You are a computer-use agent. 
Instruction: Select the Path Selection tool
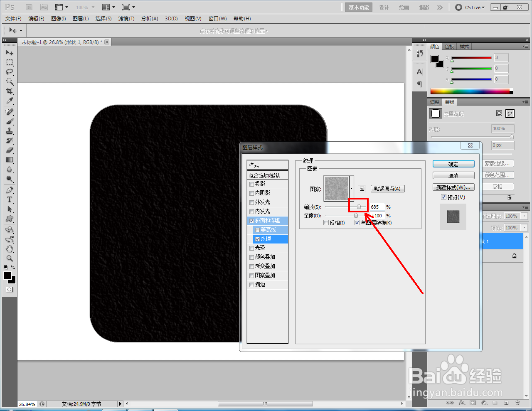(x=10, y=209)
